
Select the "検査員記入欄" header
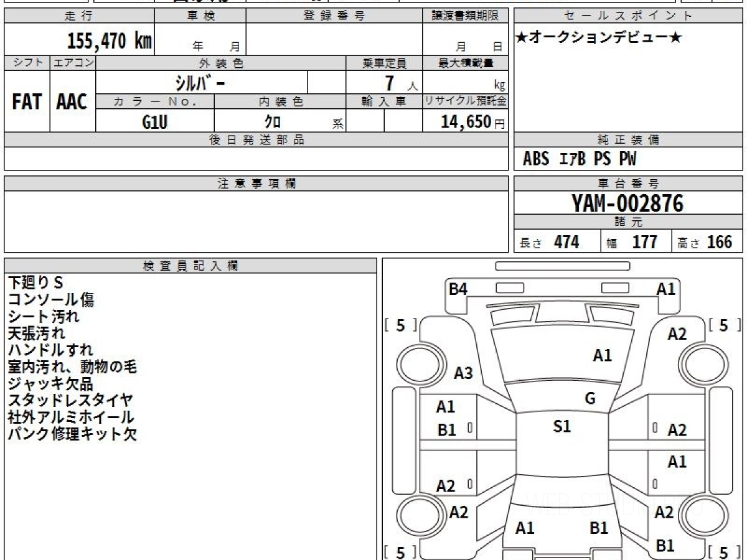click(190, 266)
